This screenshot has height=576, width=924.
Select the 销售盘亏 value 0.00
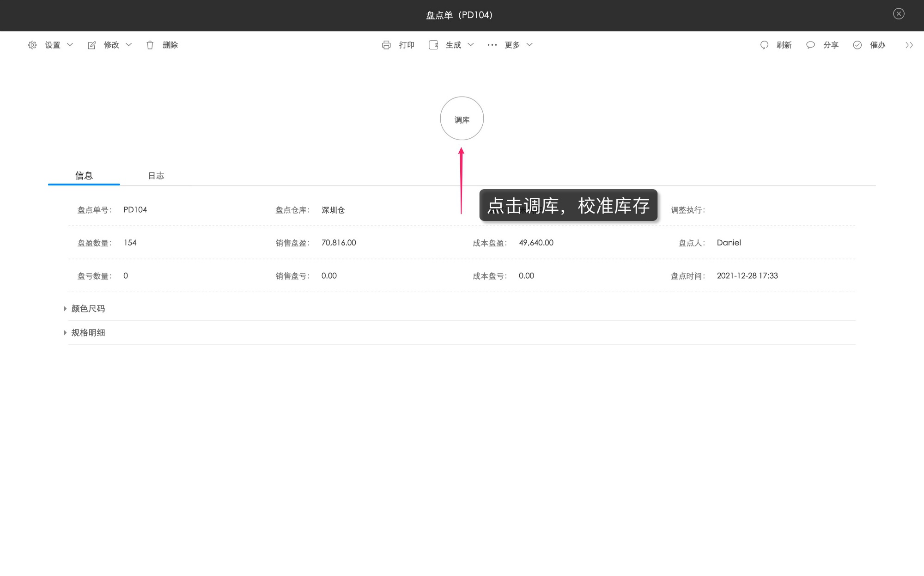pyautogui.click(x=329, y=276)
